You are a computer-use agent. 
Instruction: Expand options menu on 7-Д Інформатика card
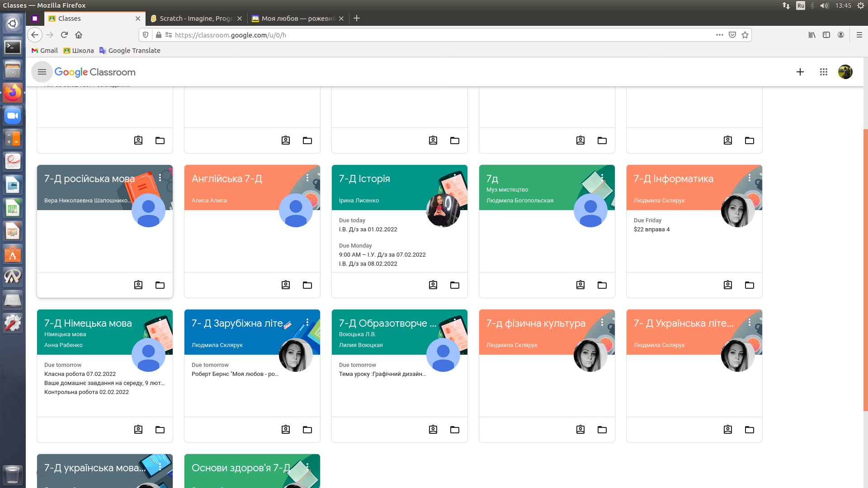point(749,178)
